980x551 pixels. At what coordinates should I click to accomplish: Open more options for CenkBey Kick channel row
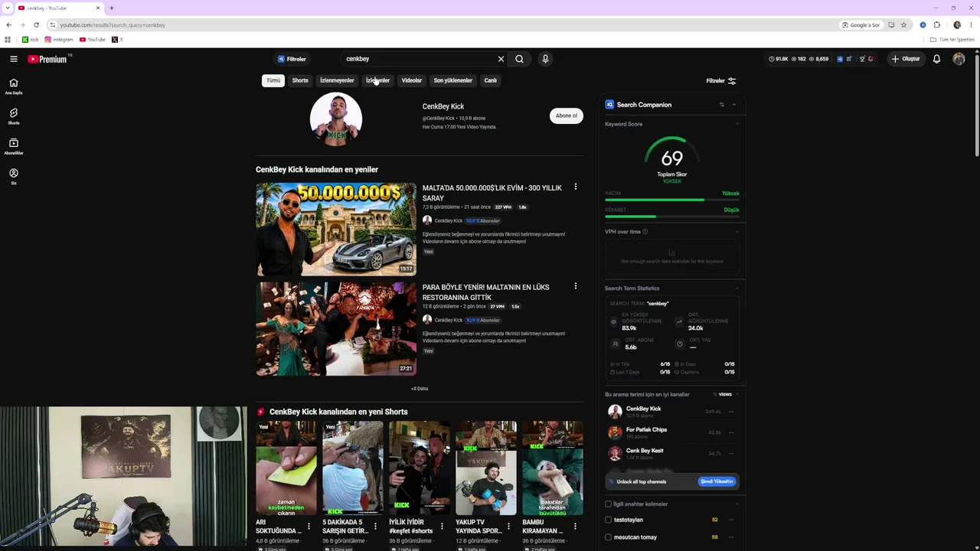[x=731, y=412]
